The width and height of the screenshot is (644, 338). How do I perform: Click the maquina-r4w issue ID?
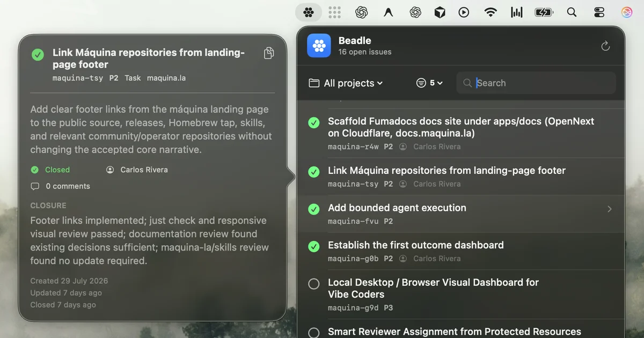(x=353, y=146)
